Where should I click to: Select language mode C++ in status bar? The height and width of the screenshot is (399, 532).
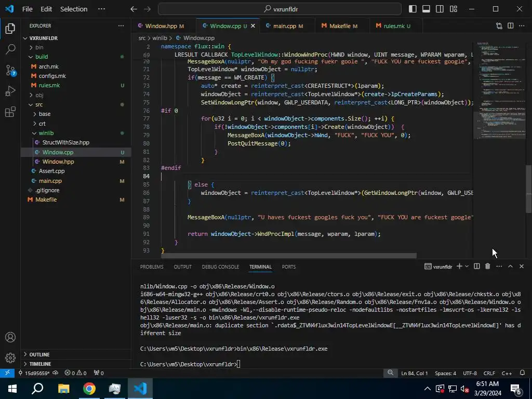click(507, 373)
